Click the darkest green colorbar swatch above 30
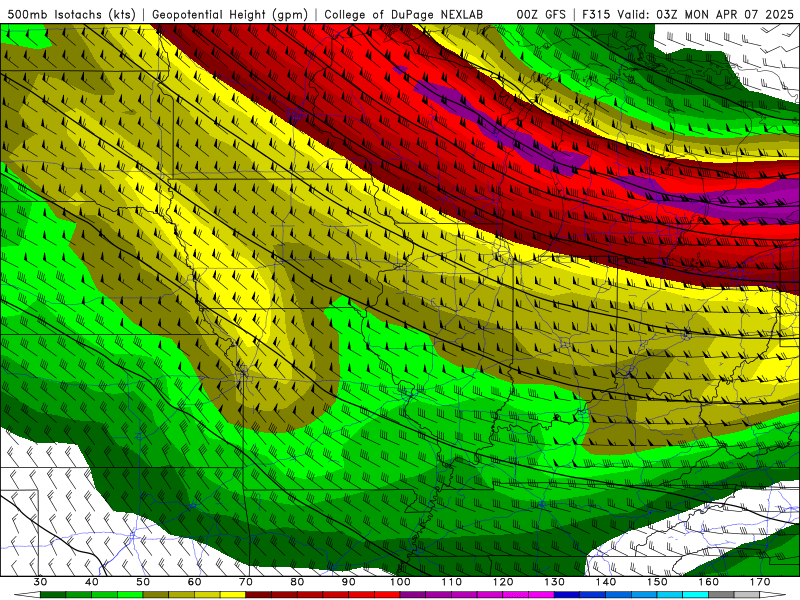Image resolution: width=800 pixels, height=600 pixels. (53, 595)
